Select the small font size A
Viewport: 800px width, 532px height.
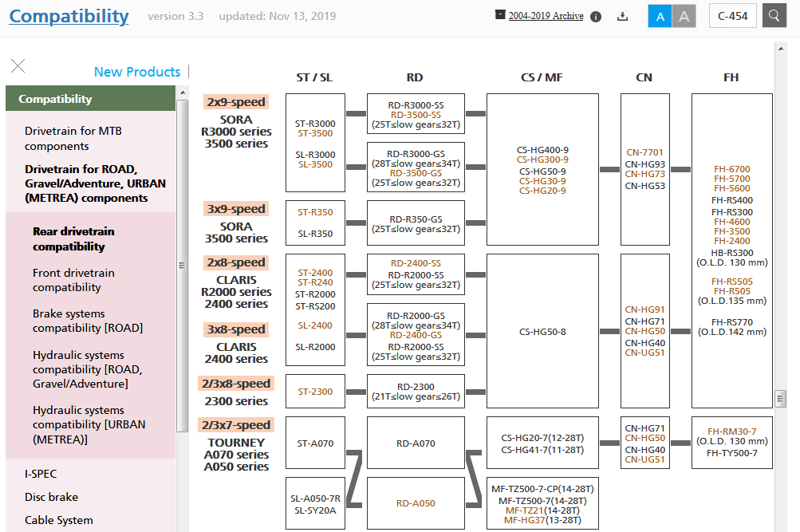click(x=660, y=16)
